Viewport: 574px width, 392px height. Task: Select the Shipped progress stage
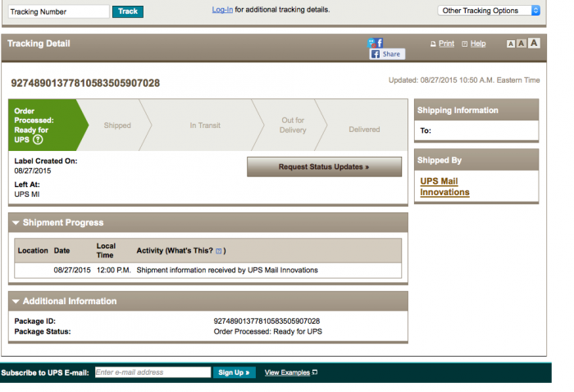(x=117, y=125)
